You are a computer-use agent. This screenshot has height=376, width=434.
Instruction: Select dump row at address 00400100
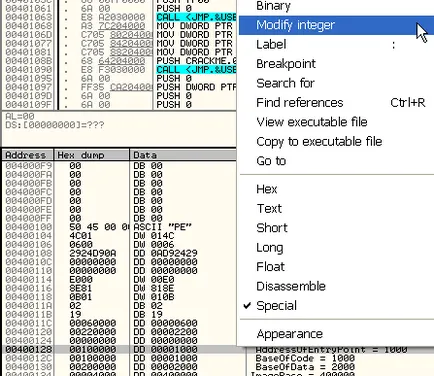tap(119, 227)
